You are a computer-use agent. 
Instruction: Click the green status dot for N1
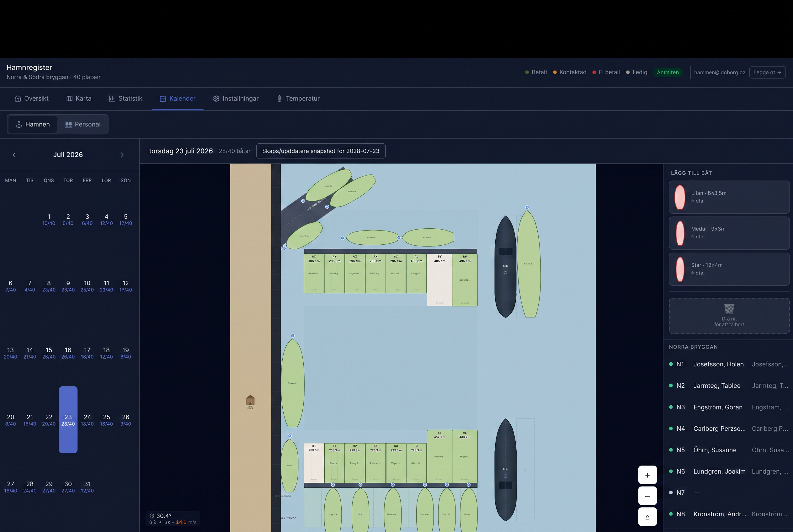(671, 364)
